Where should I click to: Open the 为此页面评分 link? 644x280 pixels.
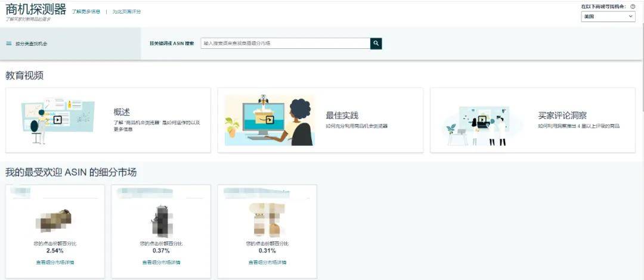pos(127,11)
